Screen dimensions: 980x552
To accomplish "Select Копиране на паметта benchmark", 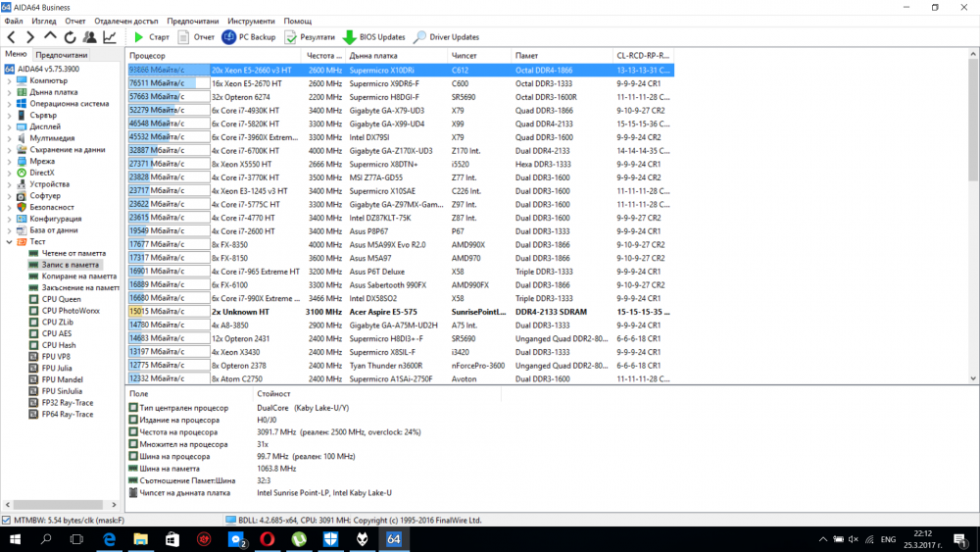I will [x=78, y=276].
